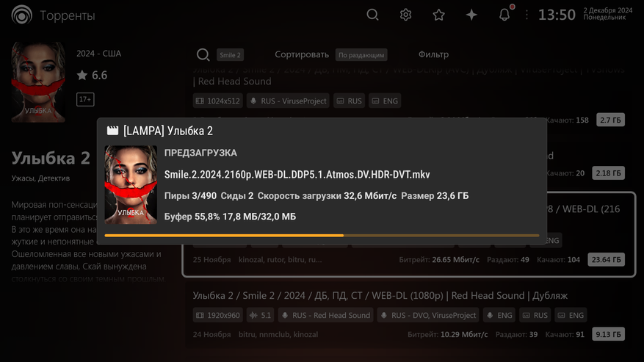This screenshot has width=644, height=362.
Task: Select the ENG subtitle tag in first torrent
Action: [385, 101]
